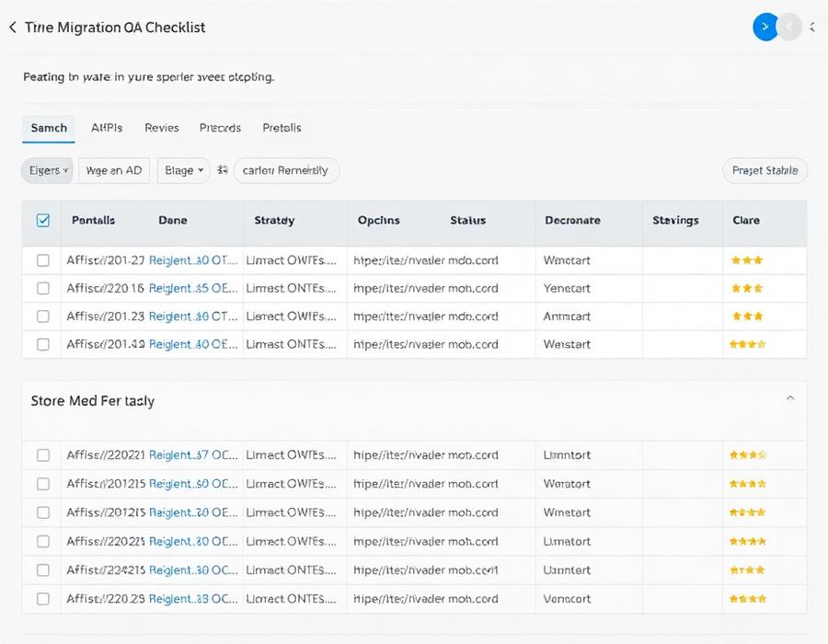Open the Eigers filter dropdown
Image resolution: width=828 pixels, height=644 pixels.
point(47,170)
